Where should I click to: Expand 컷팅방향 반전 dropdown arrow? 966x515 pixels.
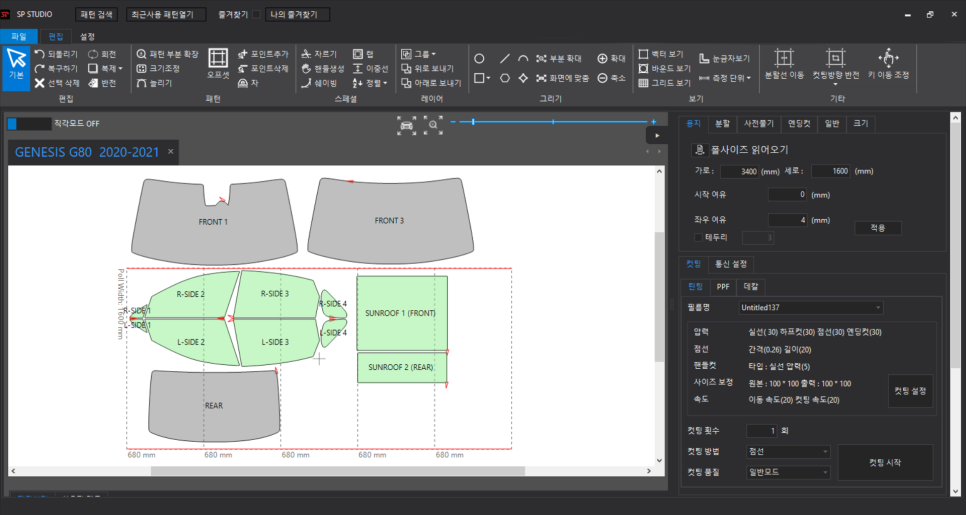pyautogui.click(x=835, y=84)
